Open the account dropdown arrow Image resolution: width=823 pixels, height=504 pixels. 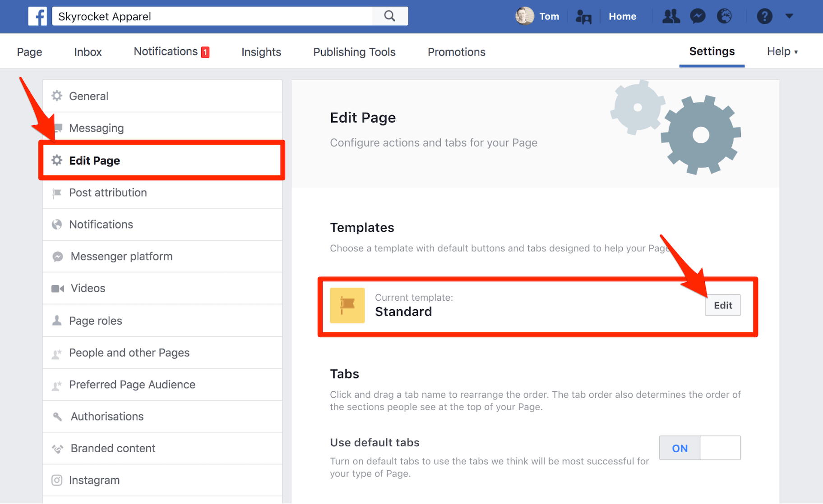pos(790,16)
